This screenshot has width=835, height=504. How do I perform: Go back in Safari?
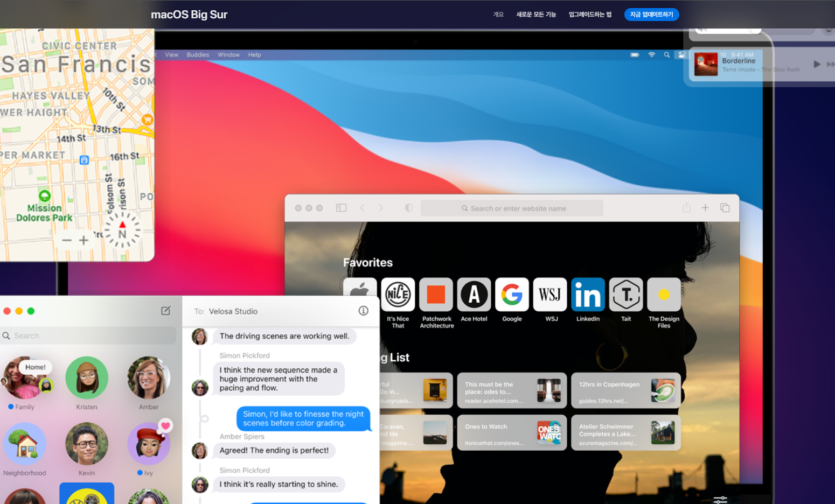tap(363, 208)
